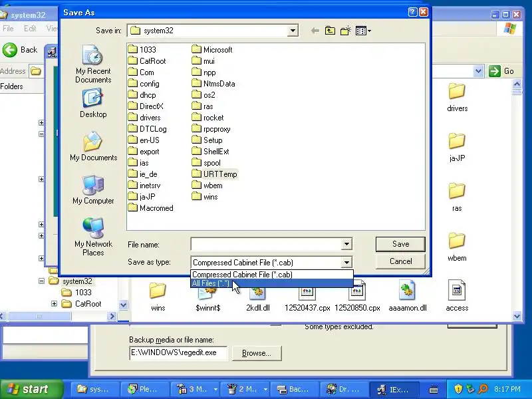The image size is (532, 399).
Task: Select the wins folder in explorer pane
Action: (158, 296)
